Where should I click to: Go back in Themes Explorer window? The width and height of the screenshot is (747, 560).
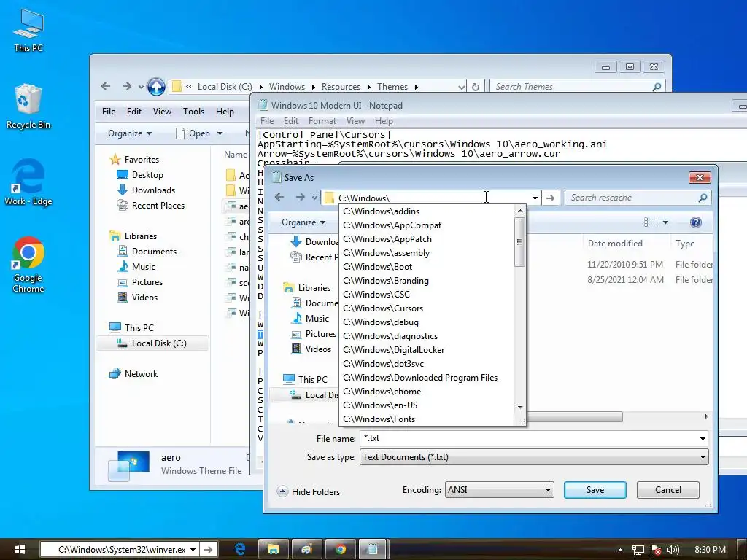pos(106,86)
